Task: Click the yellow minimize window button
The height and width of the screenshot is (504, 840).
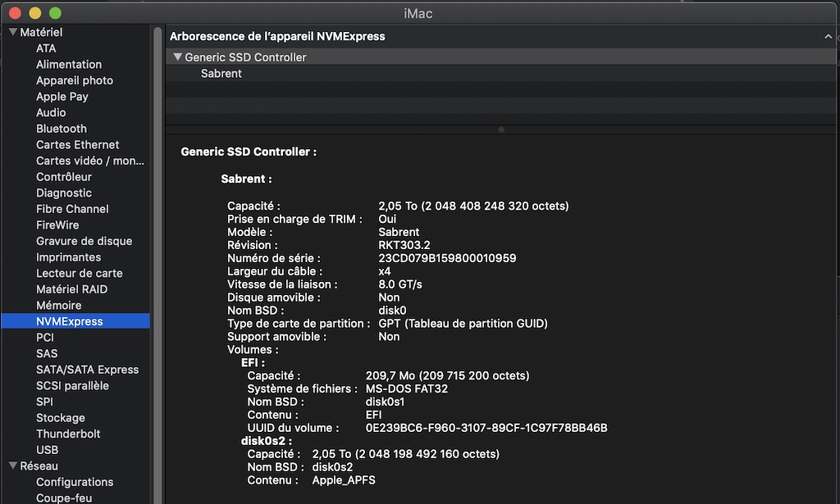Action: (x=34, y=13)
